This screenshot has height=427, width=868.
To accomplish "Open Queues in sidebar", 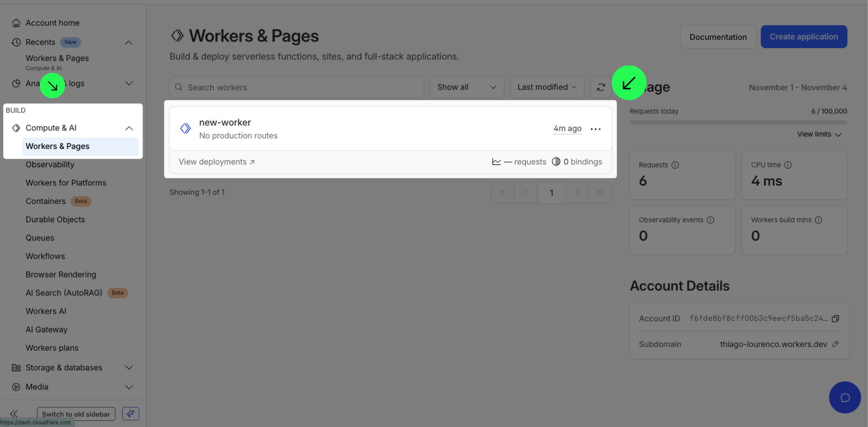I will click(40, 238).
